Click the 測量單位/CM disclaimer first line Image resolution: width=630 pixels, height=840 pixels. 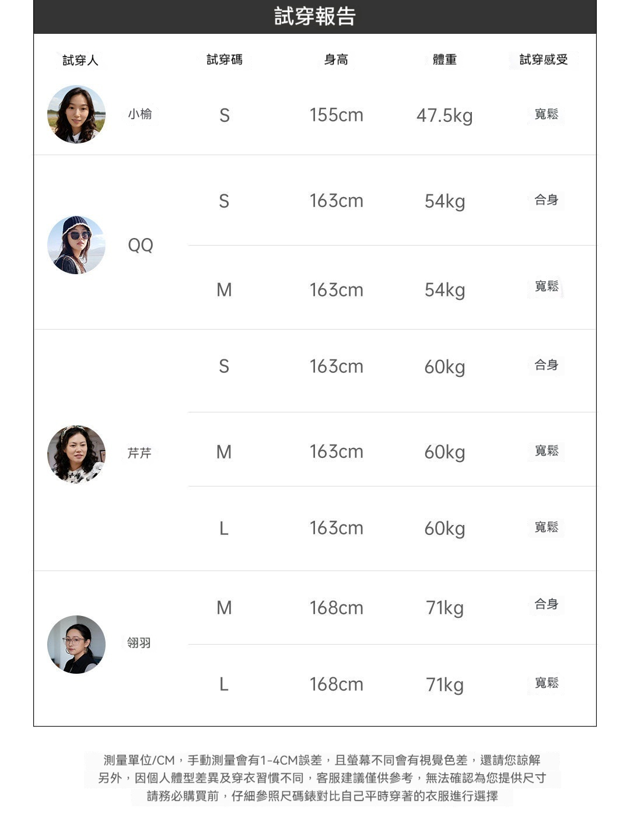tap(322, 760)
